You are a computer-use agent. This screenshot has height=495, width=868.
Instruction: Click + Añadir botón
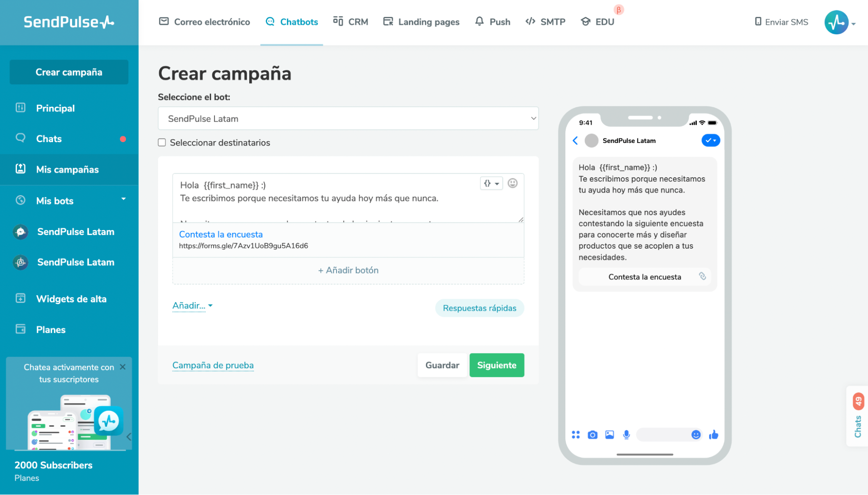point(348,270)
